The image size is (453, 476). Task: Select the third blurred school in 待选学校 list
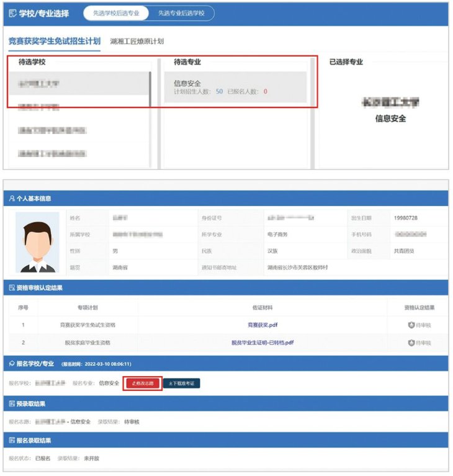52,130
